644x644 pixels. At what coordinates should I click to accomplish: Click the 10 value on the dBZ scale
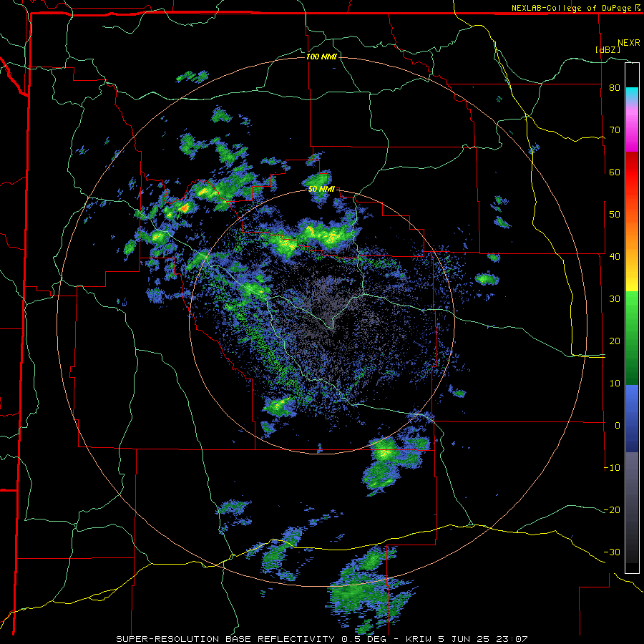coord(615,384)
